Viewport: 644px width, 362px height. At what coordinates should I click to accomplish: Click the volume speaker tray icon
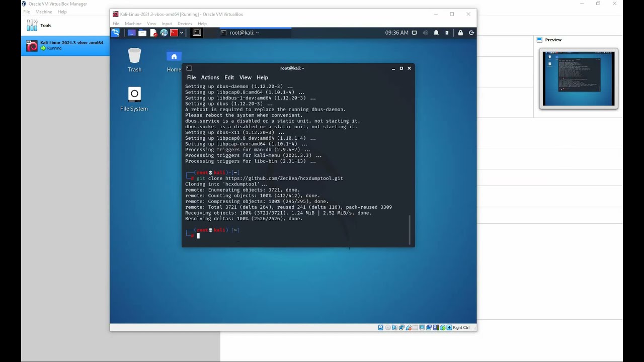pyautogui.click(x=425, y=33)
